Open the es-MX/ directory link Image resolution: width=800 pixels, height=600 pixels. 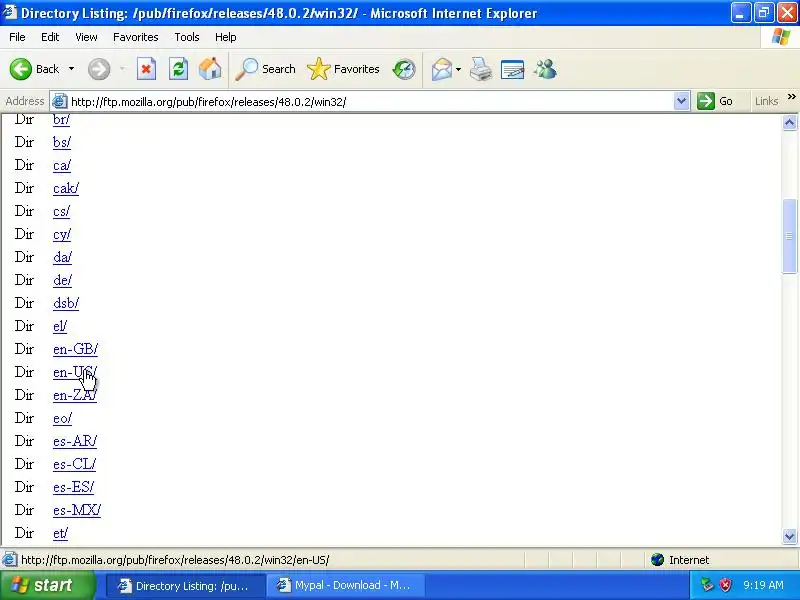click(x=77, y=510)
